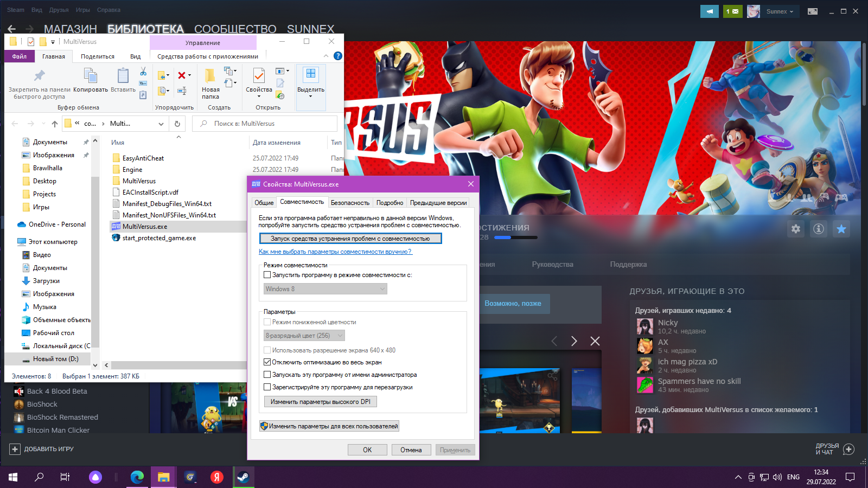Click the Steam taskbar icon
This screenshot has height=488, width=868.
tap(243, 477)
